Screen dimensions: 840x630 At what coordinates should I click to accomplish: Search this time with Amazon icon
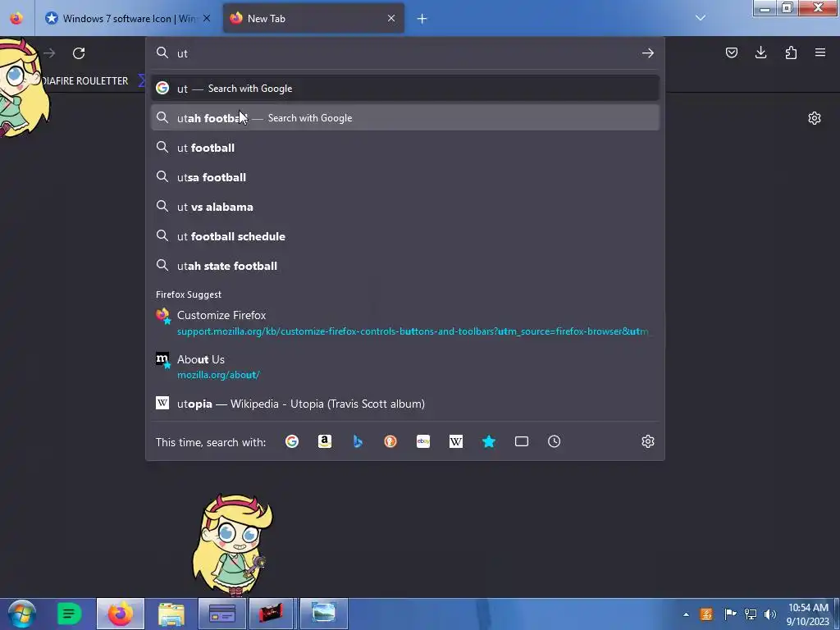tap(325, 441)
